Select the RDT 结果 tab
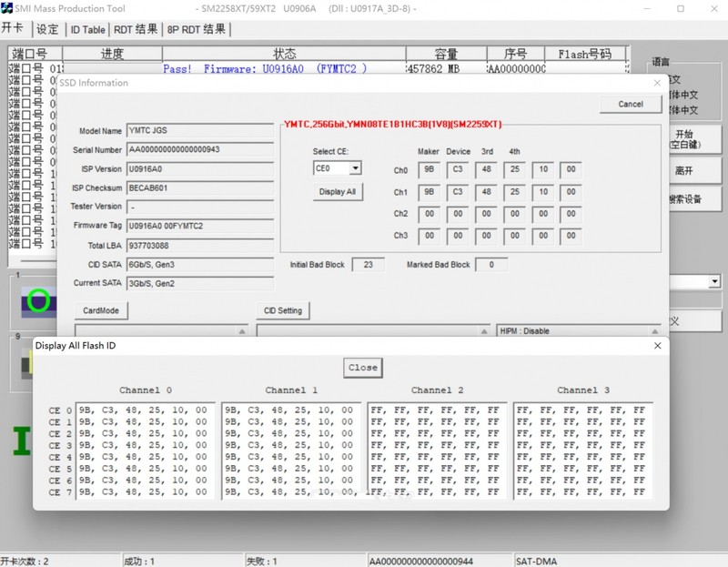The image size is (728, 567). click(x=135, y=29)
